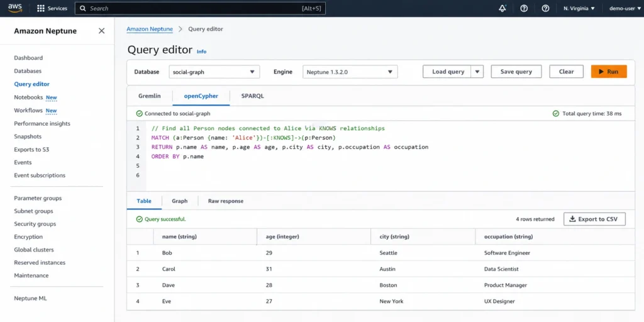644x322 pixels.
Task: Click the notifications bell icon
Action: [x=502, y=8]
